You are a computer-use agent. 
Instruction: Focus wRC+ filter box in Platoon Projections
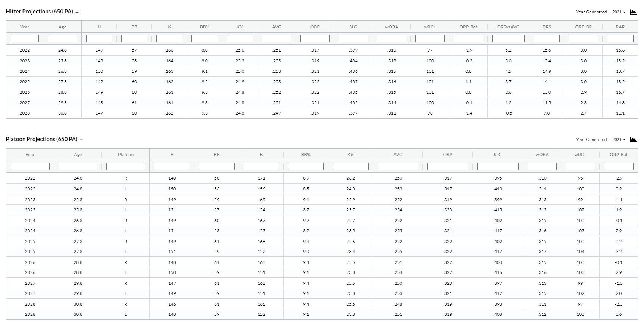pos(580,166)
